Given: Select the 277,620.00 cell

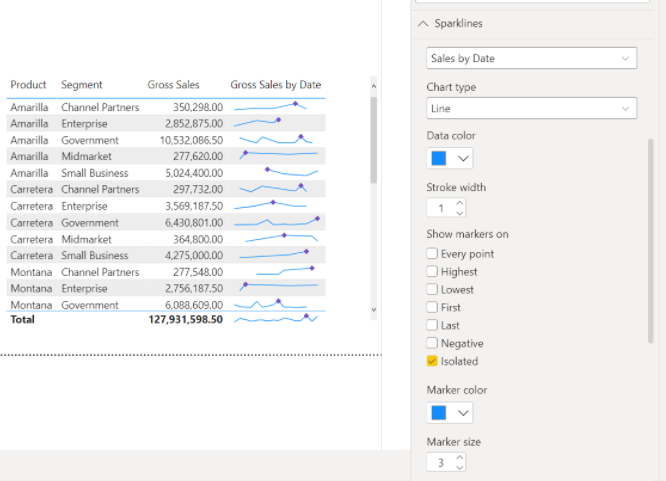Looking at the screenshot, I should pyautogui.click(x=198, y=156).
